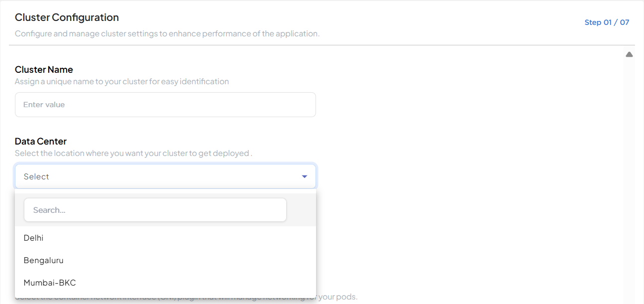Click the 'Select' placeholder text in Data Center

click(36, 176)
